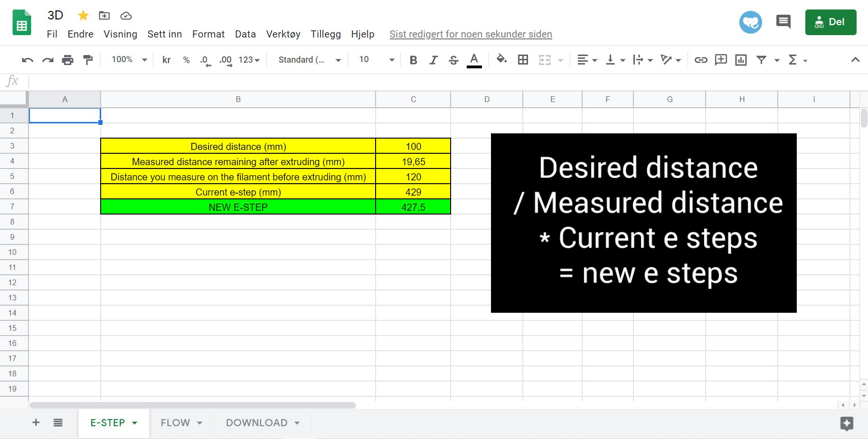Click the green Del share button

click(830, 22)
